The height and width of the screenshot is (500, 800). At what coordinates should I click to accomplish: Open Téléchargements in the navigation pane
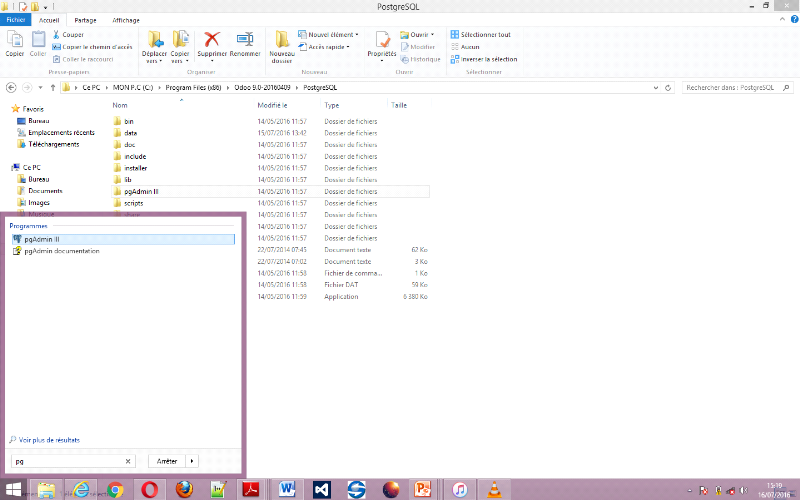pyautogui.click(x=54, y=144)
